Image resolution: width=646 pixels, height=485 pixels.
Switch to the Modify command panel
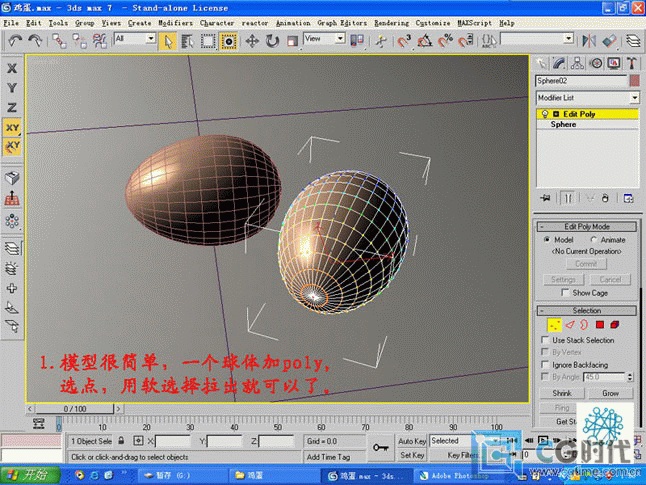(x=559, y=63)
